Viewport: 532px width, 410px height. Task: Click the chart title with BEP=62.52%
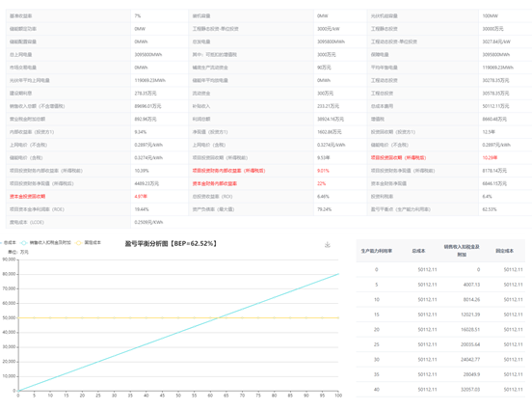click(171, 243)
